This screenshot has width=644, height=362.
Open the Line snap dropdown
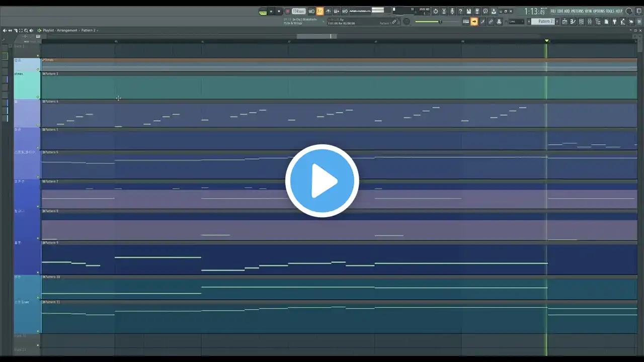click(x=516, y=21)
